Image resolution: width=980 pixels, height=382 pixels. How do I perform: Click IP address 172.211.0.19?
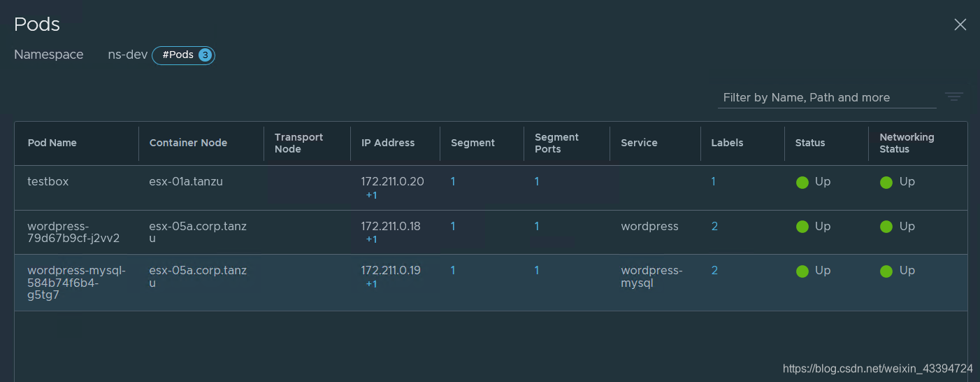pyautogui.click(x=391, y=270)
